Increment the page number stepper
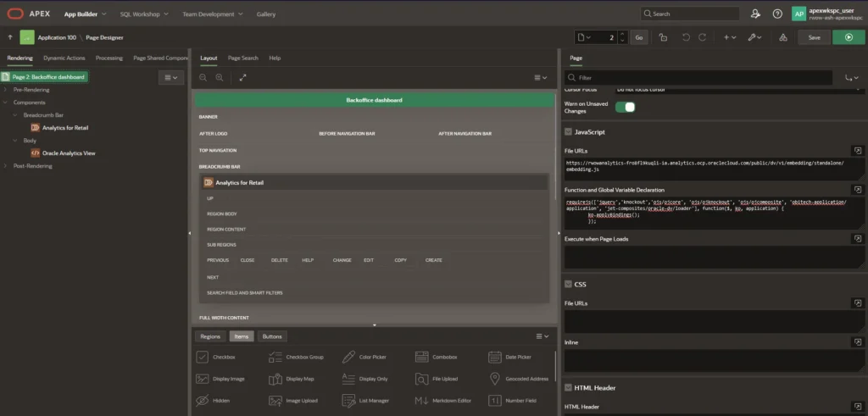 click(623, 34)
